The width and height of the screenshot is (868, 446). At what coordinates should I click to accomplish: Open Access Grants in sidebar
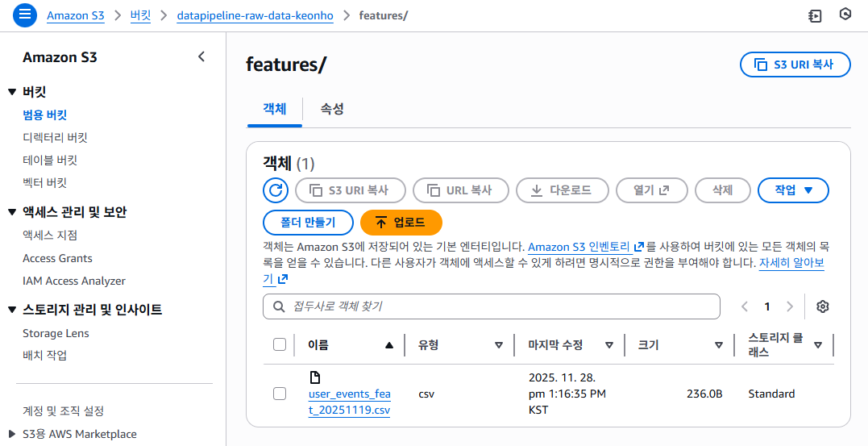click(57, 258)
